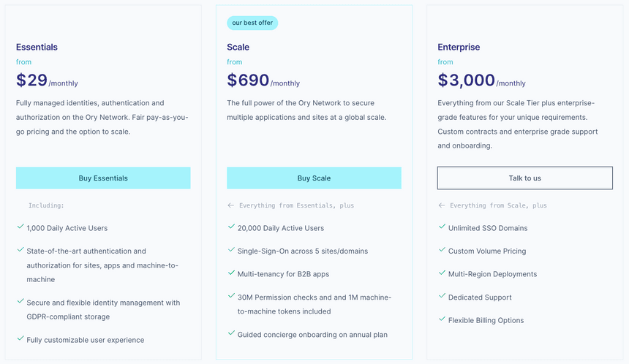Click the checkmark next to 1,000 Daily Active Users
629x364 pixels.
(x=20, y=227)
